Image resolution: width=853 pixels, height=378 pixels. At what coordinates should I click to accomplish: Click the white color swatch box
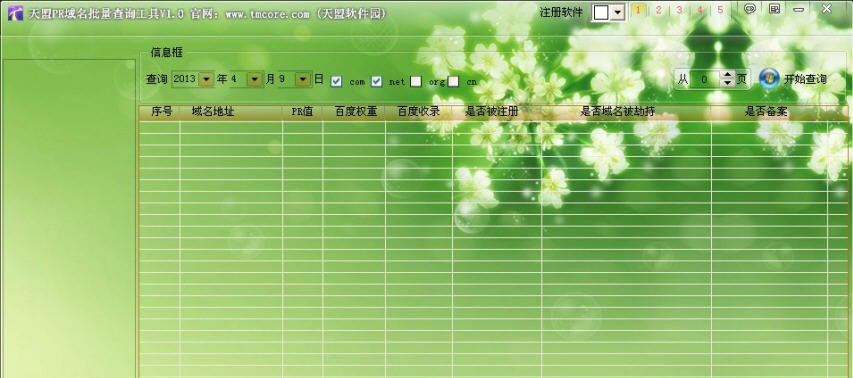(x=601, y=13)
